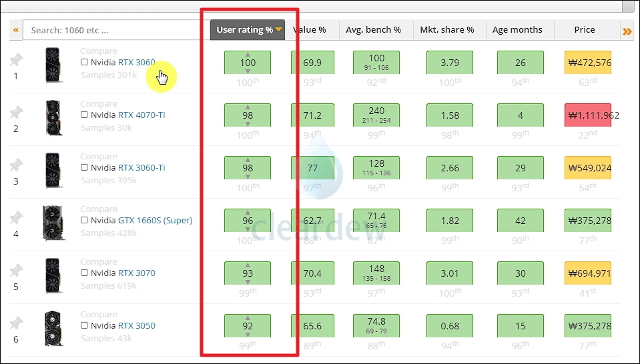The image size is (640, 364).
Task: Open the RTX 4070-Ti card thumbnail
Action: point(53,118)
